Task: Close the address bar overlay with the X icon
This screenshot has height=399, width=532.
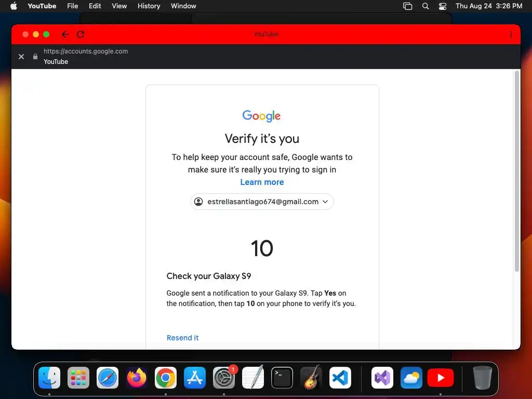Action: (x=21, y=56)
